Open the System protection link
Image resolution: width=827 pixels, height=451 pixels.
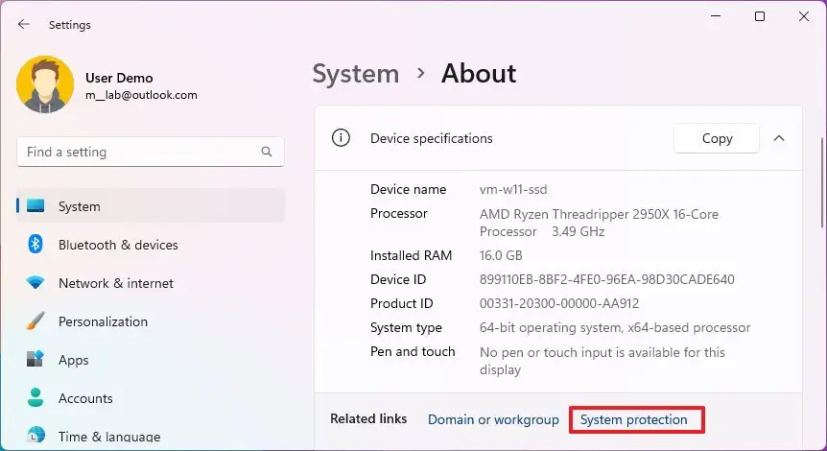coord(633,419)
